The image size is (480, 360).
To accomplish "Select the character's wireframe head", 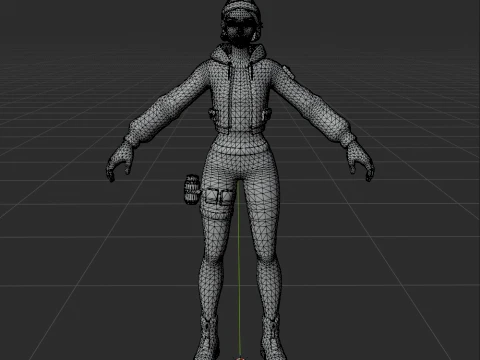I will click(241, 23).
